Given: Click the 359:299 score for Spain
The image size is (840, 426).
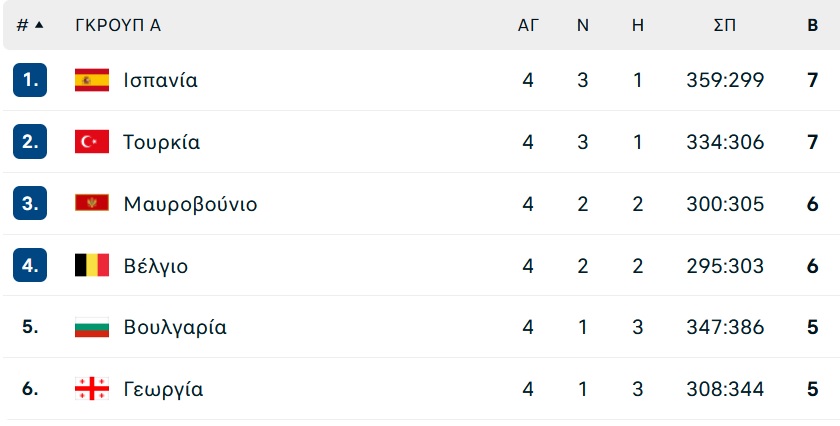Looking at the screenshot, I should (725, 80).
